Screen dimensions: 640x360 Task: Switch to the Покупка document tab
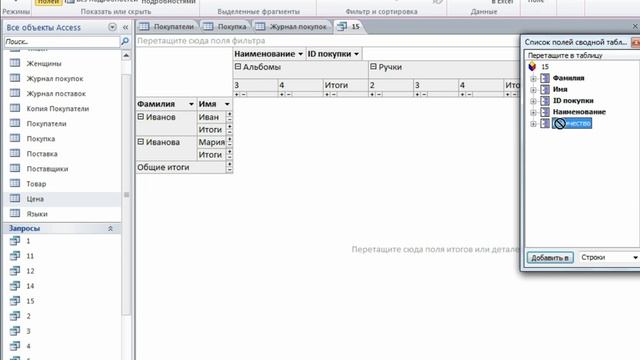tap(225, 27)
